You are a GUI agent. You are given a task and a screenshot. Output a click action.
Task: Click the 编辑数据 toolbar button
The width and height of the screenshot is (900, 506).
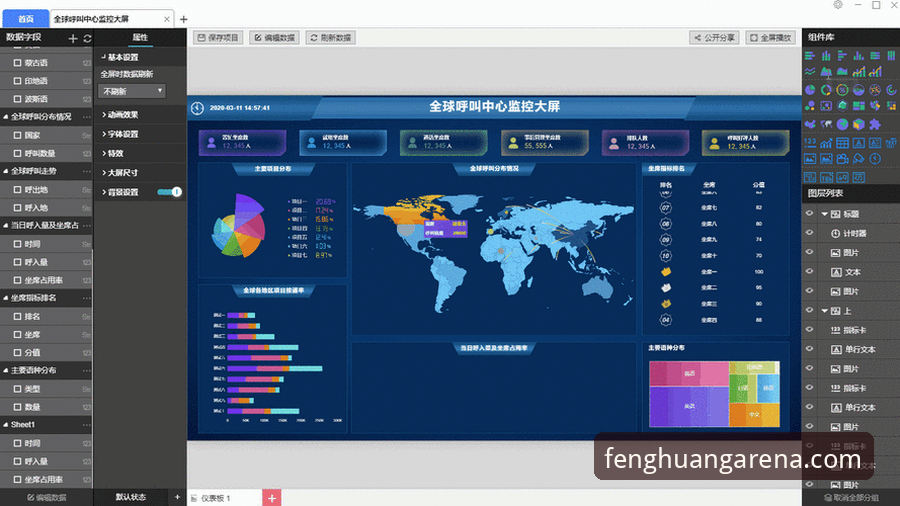pos(275,38)
